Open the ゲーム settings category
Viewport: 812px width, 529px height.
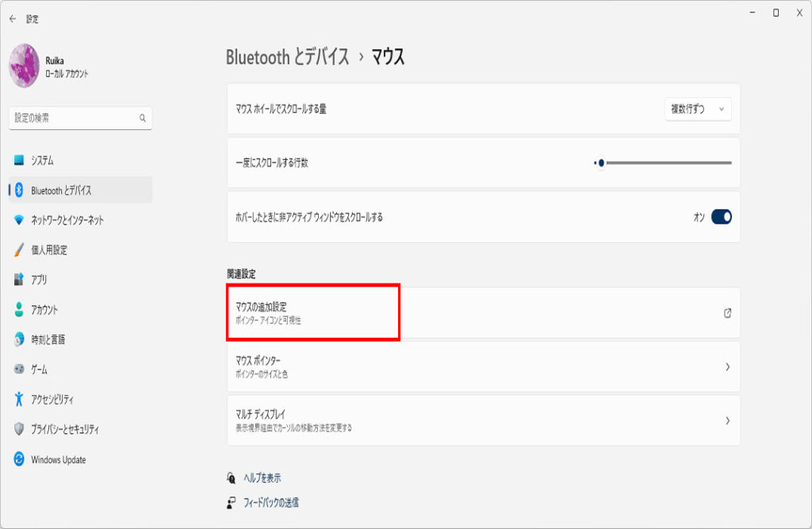[x=40, y=370]
